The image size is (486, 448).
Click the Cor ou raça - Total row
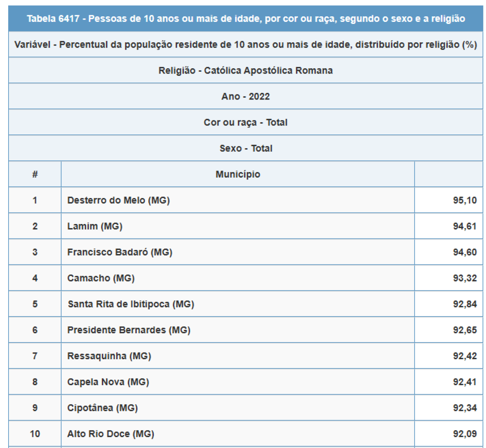click(246, 123)
